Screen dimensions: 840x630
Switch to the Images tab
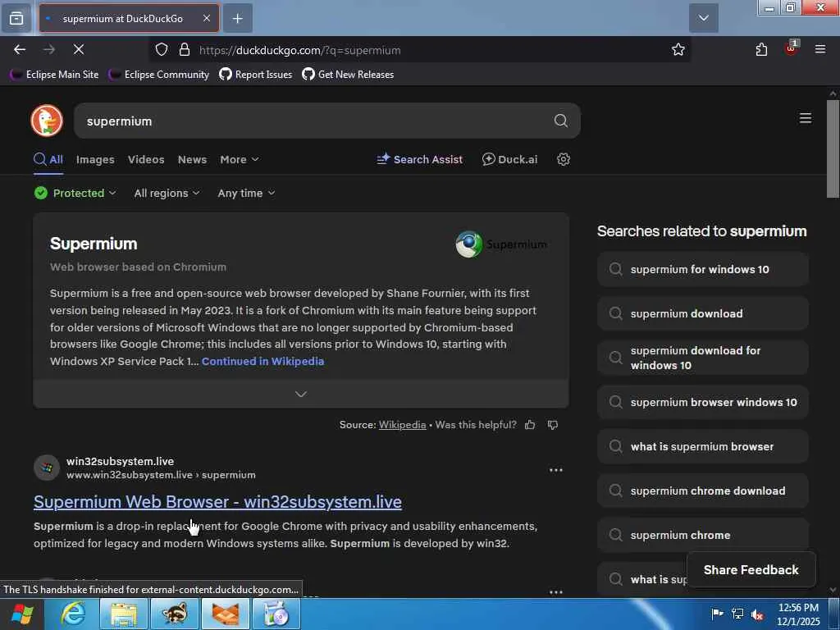click(x=95, y=160)
